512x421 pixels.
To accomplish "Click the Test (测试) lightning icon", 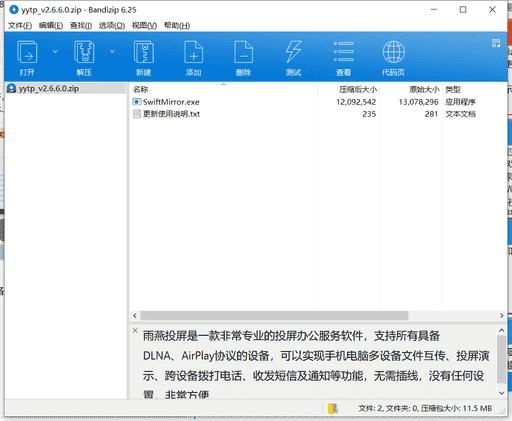I will coord(293,52).
